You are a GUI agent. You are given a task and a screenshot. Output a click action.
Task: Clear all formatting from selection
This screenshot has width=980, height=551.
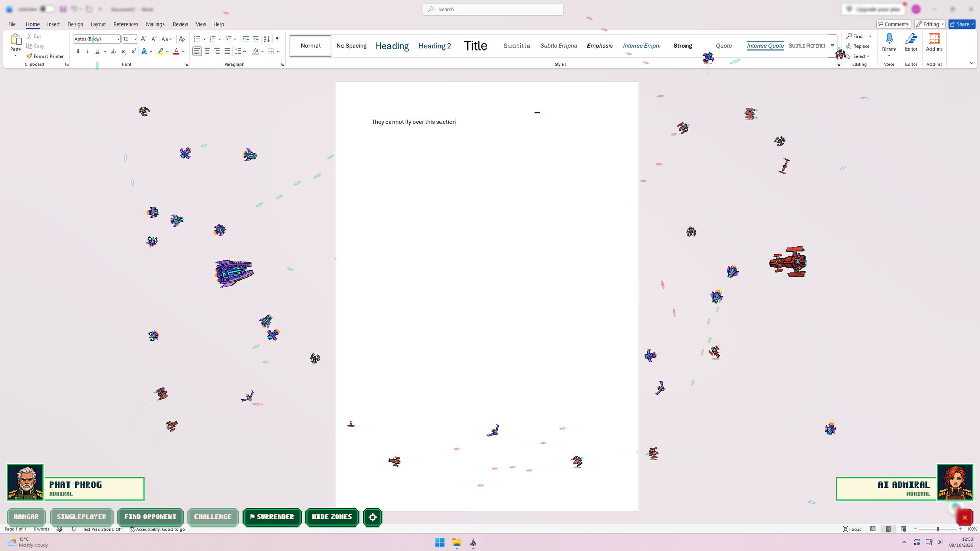pyautogui.click(x=181, y=39)
